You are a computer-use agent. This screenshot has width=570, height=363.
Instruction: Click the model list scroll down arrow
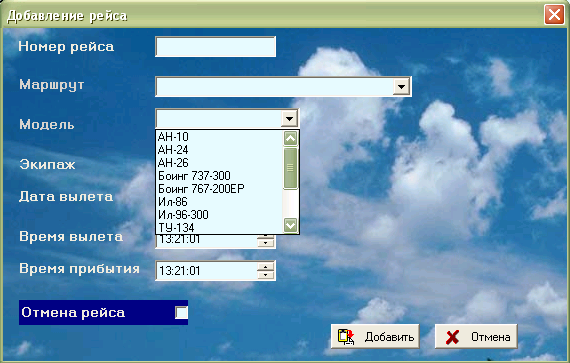pos(290,225)
